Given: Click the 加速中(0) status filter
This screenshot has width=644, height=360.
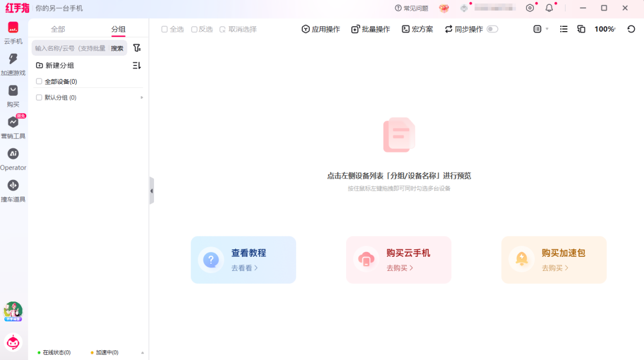Looking at the screenshot, I should pyautogui.click(x=104, y=352).
